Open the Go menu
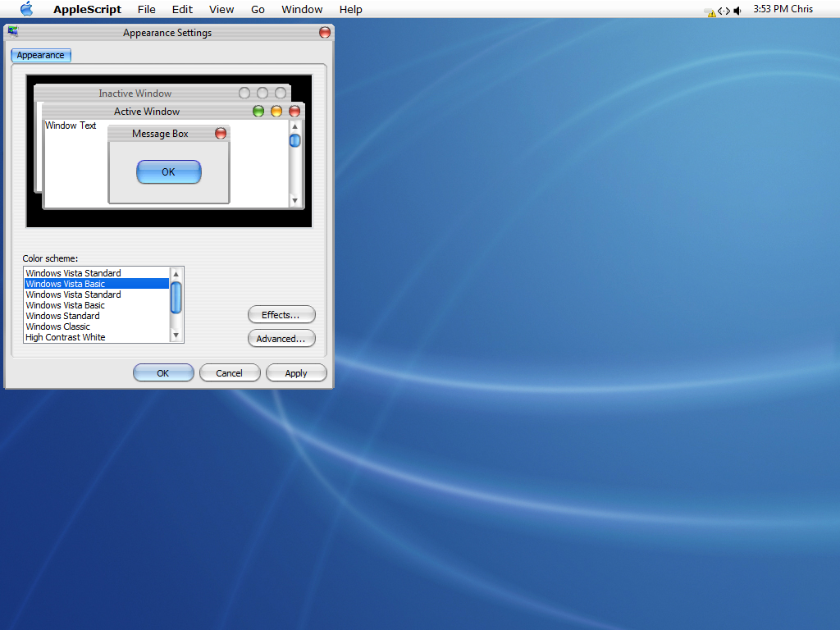 (x=258, y=9)
